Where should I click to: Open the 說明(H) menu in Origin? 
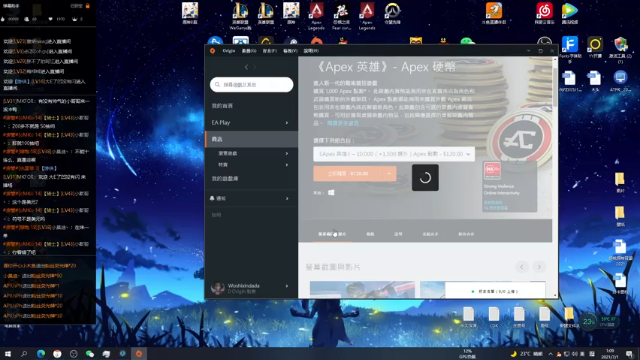tap(311, 51)
